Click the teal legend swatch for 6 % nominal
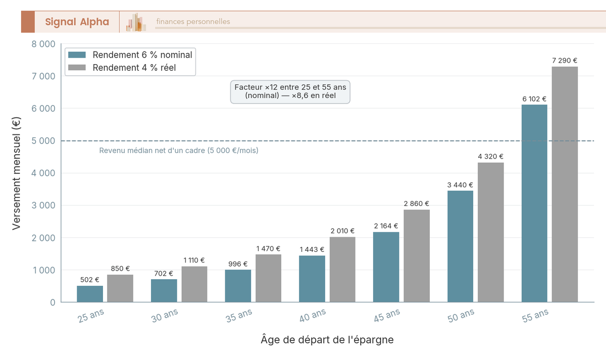Image resolution: width=606 pixels, height=364 pixels. coord(77,55)
